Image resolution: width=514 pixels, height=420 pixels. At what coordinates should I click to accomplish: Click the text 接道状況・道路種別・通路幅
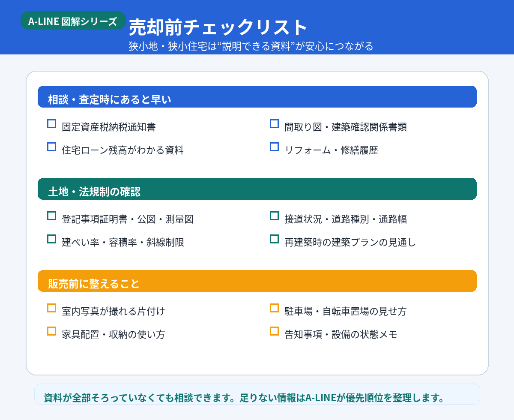(x=346, y=219)
